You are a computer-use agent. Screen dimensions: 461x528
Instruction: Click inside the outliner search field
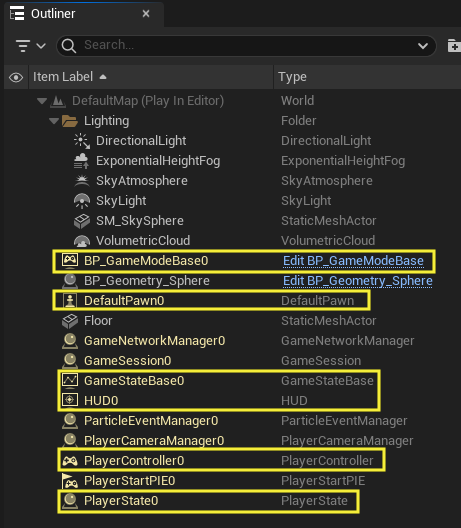pyautogui.click(x=247, y=45)
